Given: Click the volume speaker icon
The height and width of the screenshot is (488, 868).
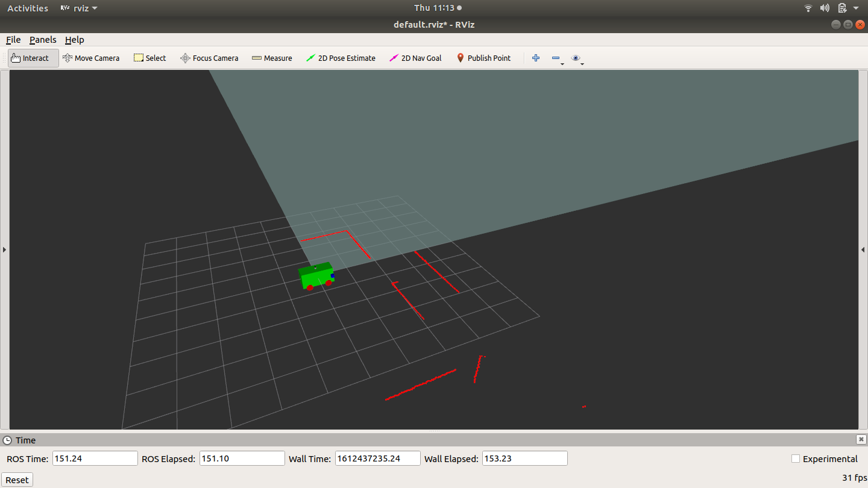Looking at the screenshot, I should [825, 8].
